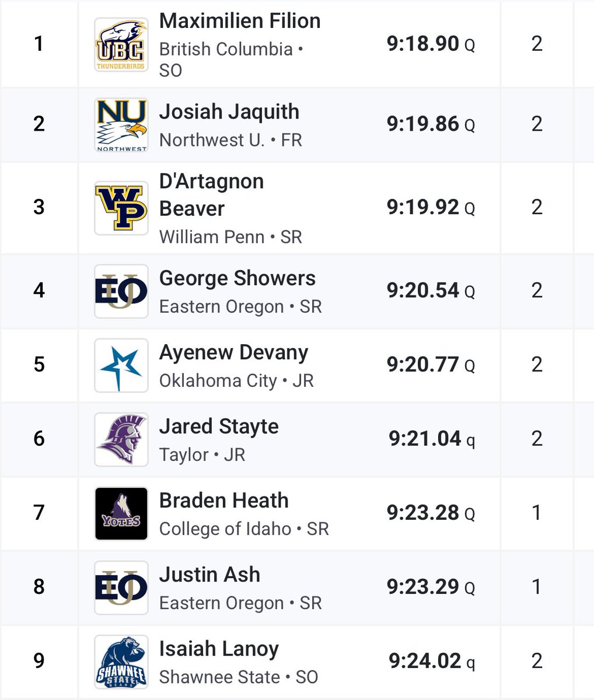Image resolution: width=594 pixels, height=700 pixels.
Task: Open George Showers' athlete profile
Action: 237,278
